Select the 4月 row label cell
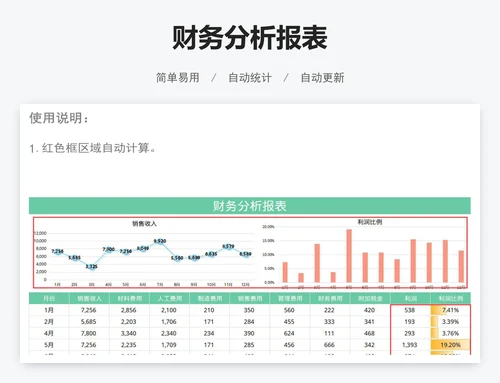Viewport: 500px width, 383px height. (x=49, y=333)
